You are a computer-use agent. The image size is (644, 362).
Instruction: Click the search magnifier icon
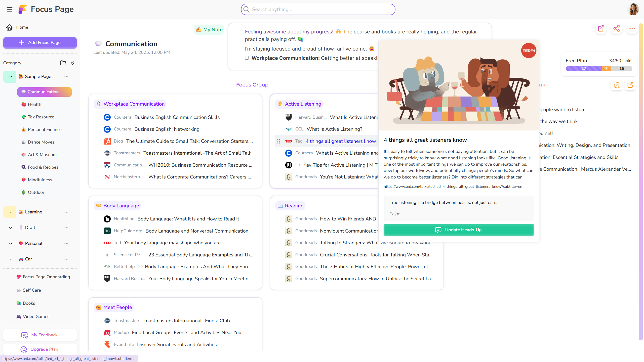(x=247, y=9)
